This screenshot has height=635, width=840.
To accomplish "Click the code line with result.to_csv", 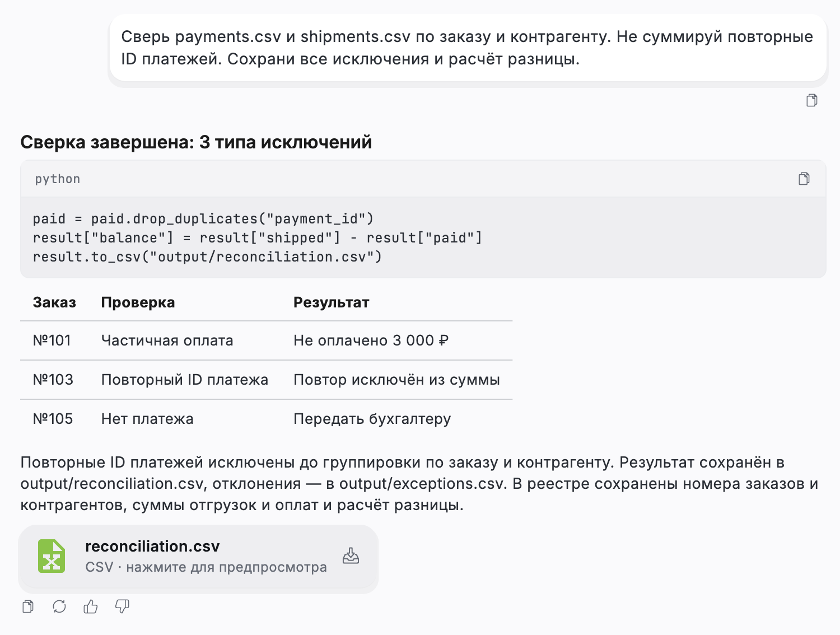I will click(x=207, y=256).
